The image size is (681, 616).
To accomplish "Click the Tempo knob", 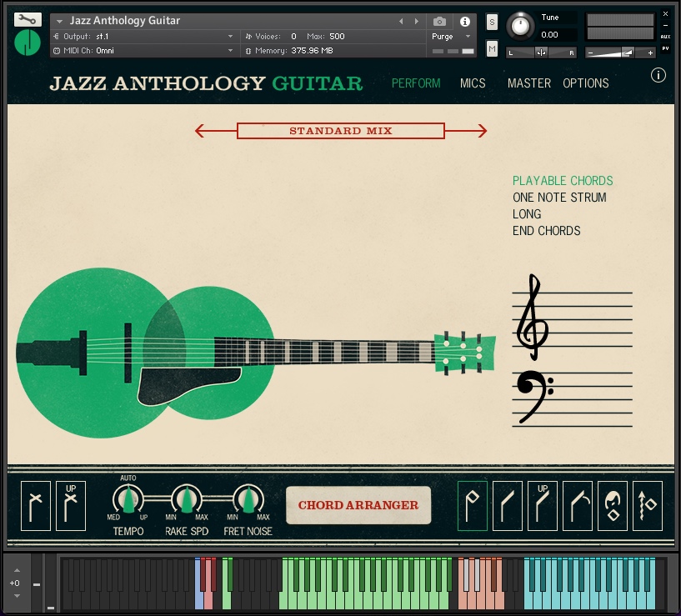I will (x=128, y=498).
